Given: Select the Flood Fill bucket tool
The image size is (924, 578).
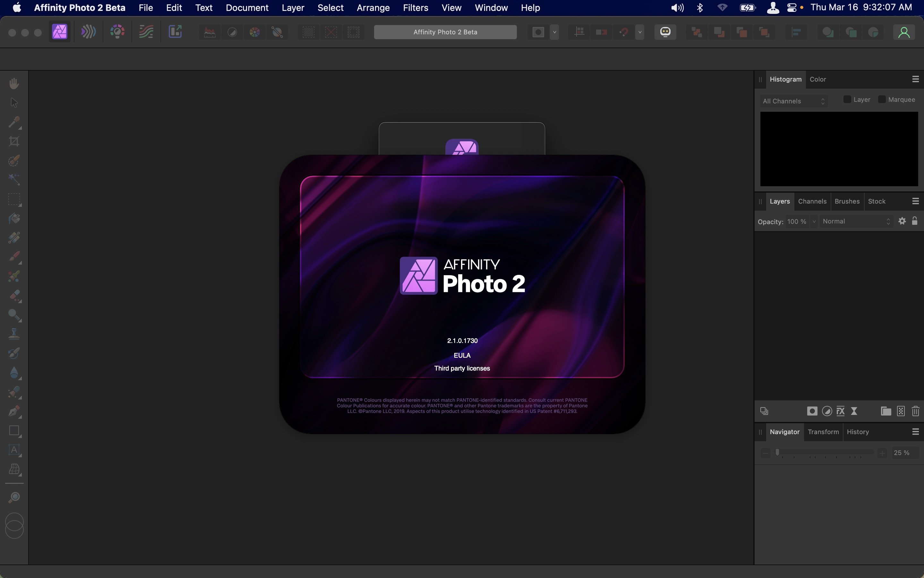Looking at the screenshot, I should [x=14, y=218].
